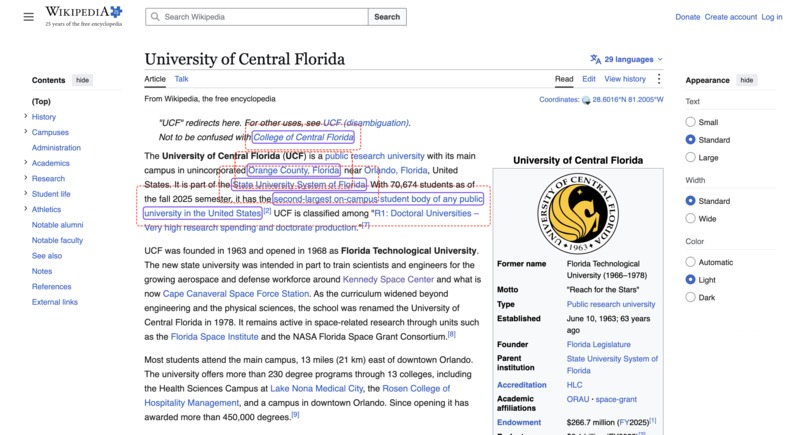Open the 29 languages dropdown
806x435 pixels.
click(x=627, y=59)
